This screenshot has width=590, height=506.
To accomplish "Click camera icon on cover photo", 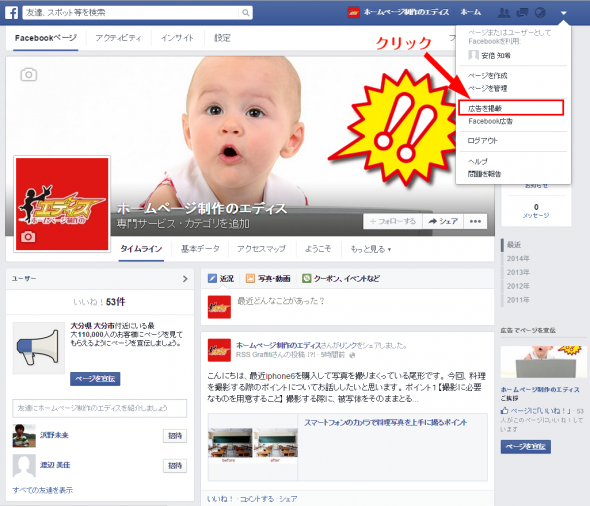I will coord(29,74).
